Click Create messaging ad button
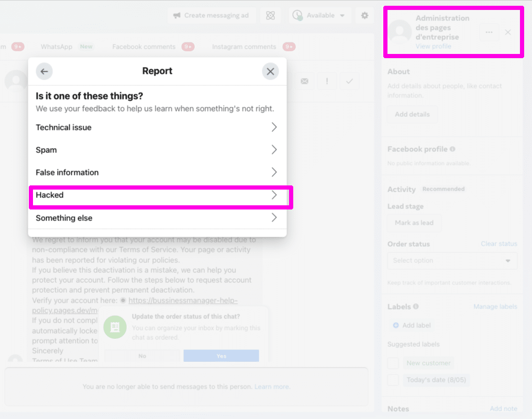 (212, 15)
